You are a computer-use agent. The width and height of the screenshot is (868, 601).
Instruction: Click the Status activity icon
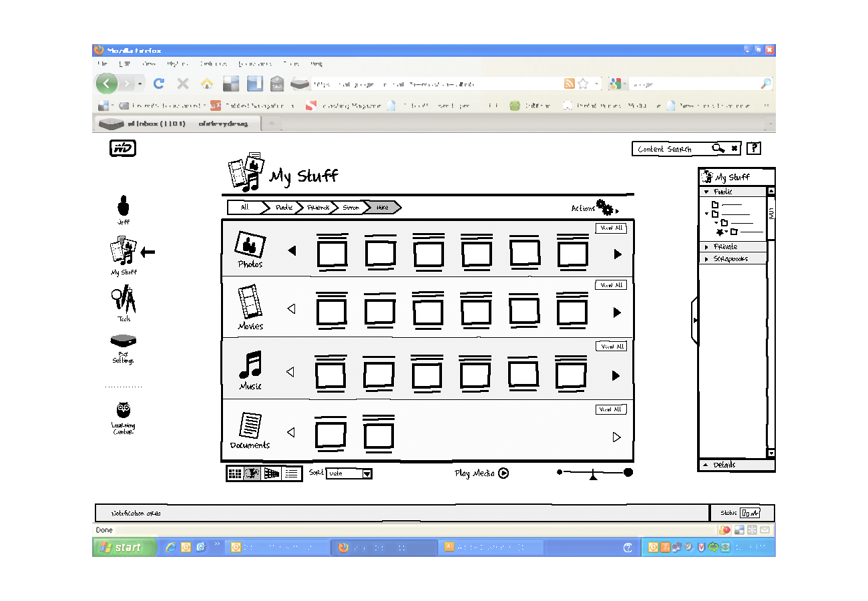[750, 513]
